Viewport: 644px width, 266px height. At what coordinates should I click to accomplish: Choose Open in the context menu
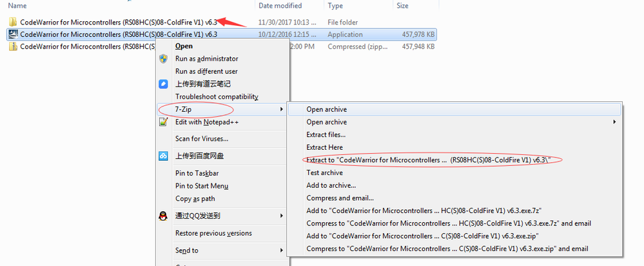point(184,46)
